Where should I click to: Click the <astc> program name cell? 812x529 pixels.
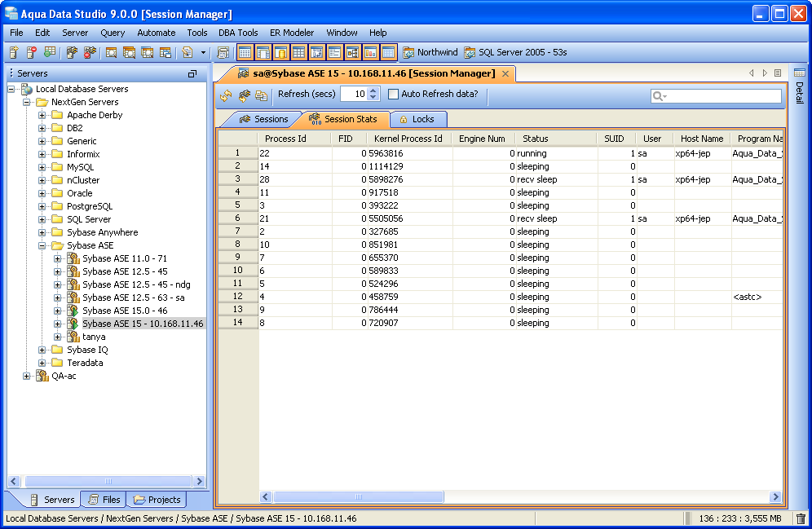(757, 297)
